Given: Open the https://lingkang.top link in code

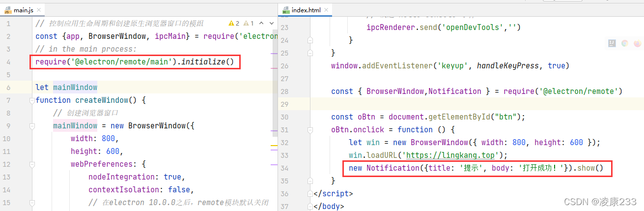Looking at the screenshot, I should click(449, 155).
